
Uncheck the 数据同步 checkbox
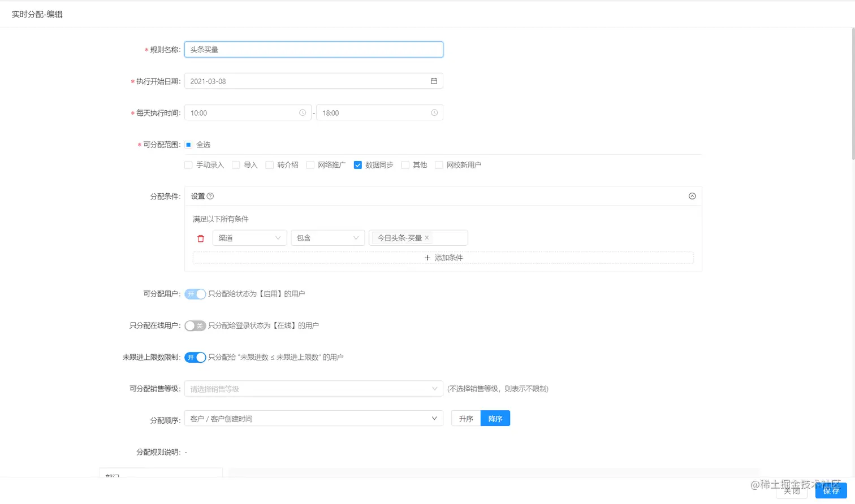pyautogui.click(x=358, y=165)
